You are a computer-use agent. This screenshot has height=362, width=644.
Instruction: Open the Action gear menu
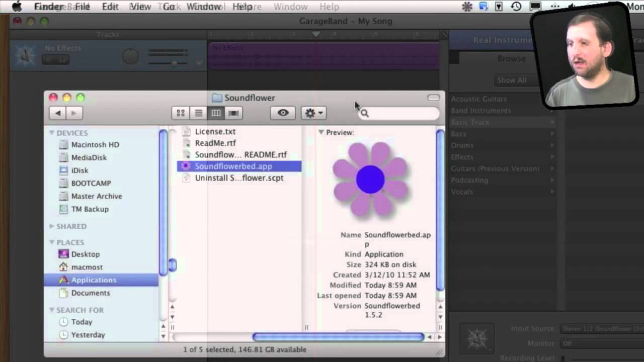314,113
